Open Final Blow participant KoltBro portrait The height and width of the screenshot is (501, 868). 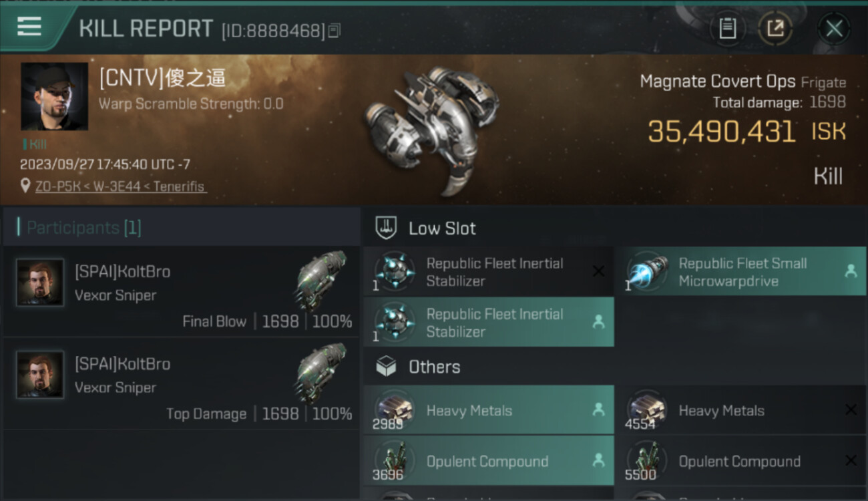[40, 283]
